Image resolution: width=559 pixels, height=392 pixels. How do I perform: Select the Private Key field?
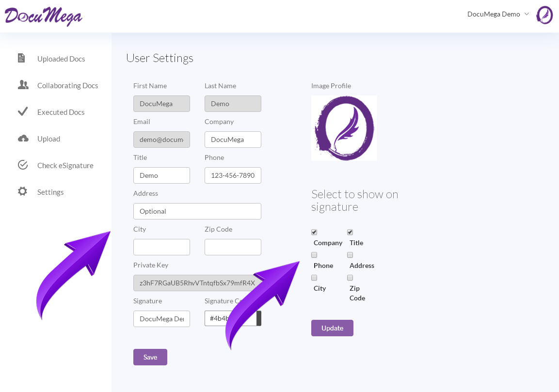click(197, 283)
